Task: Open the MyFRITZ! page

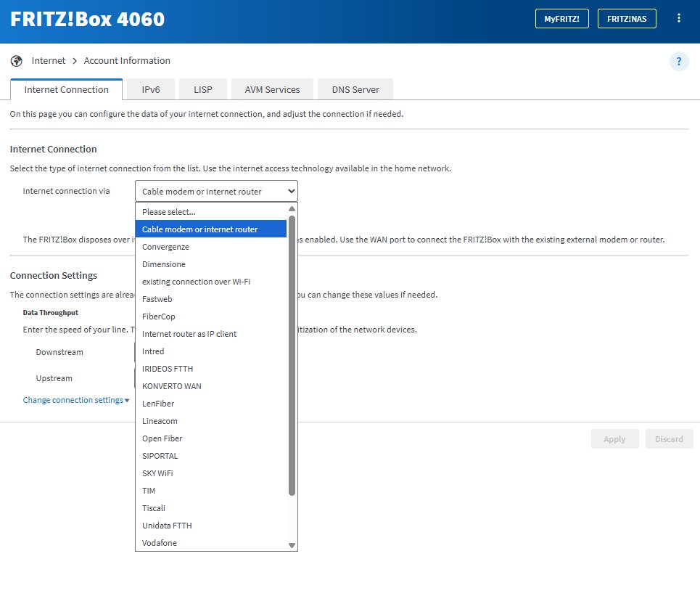Action: [x=561, y=19]
